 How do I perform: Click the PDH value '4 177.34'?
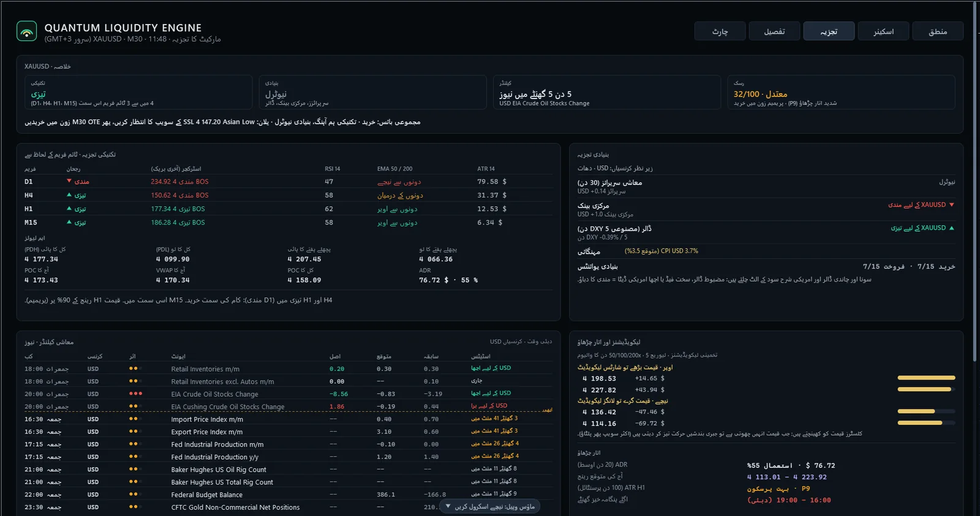click(41, 260)
